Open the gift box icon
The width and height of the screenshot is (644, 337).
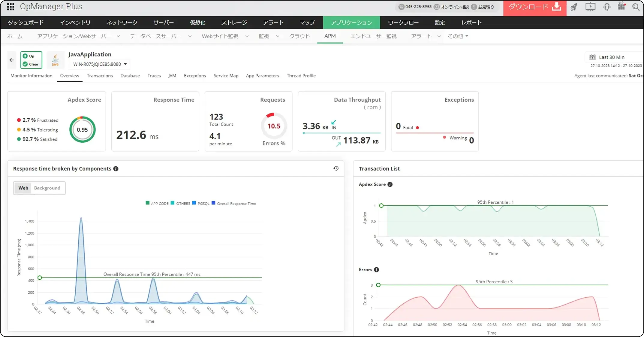(x=621, y=6)
